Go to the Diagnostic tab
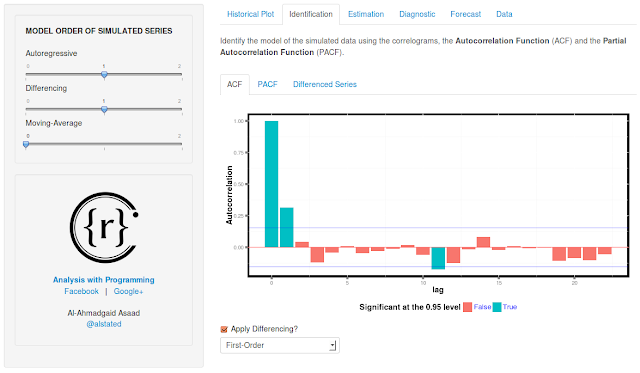640x373 pixels. click(x=417, y=14)
